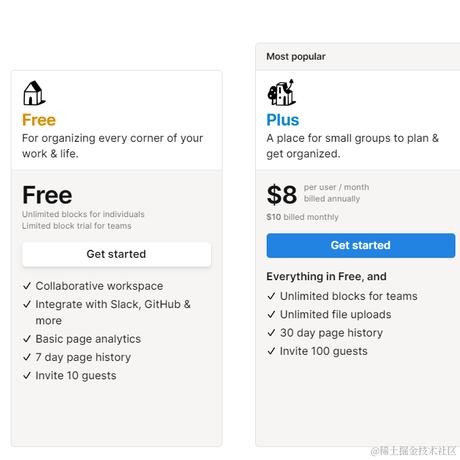
Task: Click the Plus plan building icon
Action: coord(281,92)
